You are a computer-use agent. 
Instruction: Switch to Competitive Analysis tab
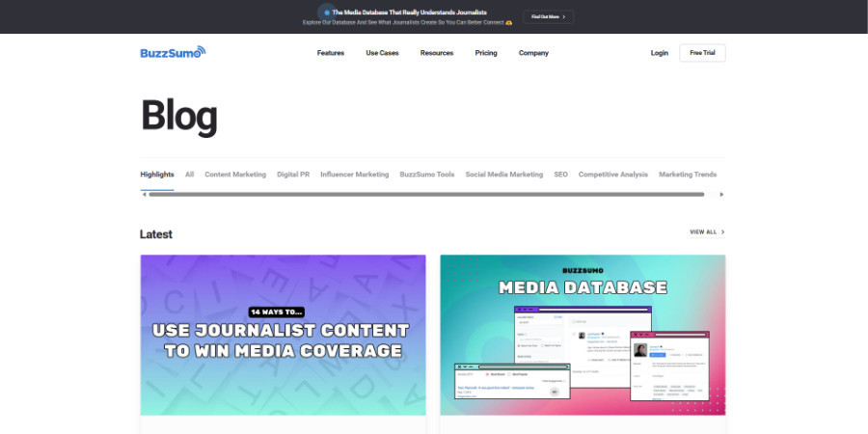(x=612, y=175)
